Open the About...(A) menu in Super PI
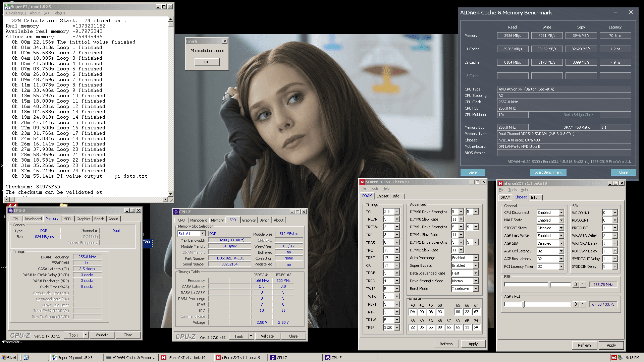Screen dimensions: 644x362 pos(39,13)
